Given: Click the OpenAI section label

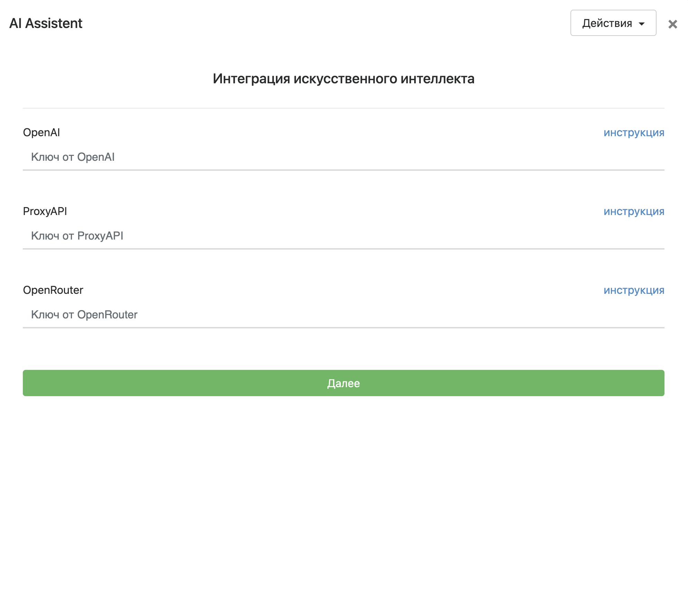Looking at the screenshot, I should click(41, 132).
